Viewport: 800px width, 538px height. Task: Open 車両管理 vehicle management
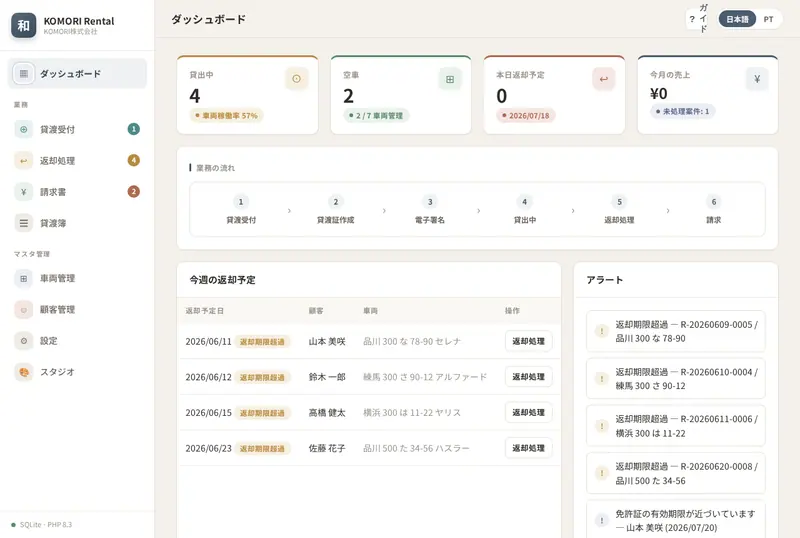pos(77,278)
